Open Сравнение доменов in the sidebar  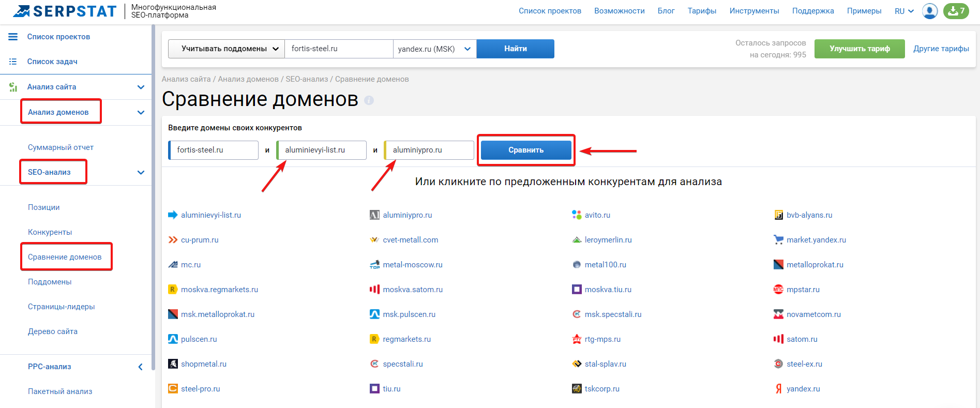[65, 257]
